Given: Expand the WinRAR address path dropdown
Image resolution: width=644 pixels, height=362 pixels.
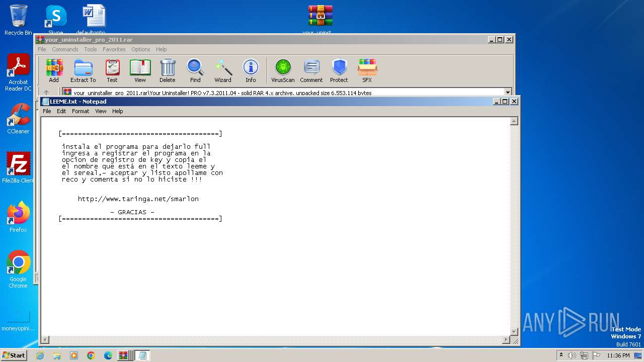Looking at the screenshot, I should 508,93.
